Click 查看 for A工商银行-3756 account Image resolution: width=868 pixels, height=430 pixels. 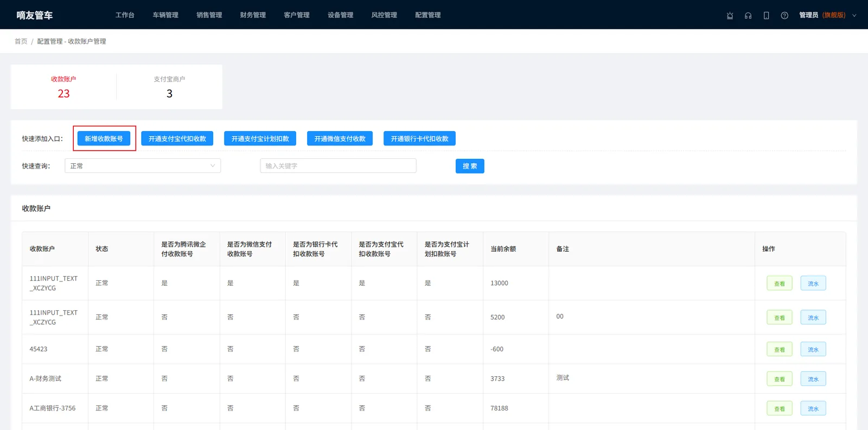(x=780, y=409)
